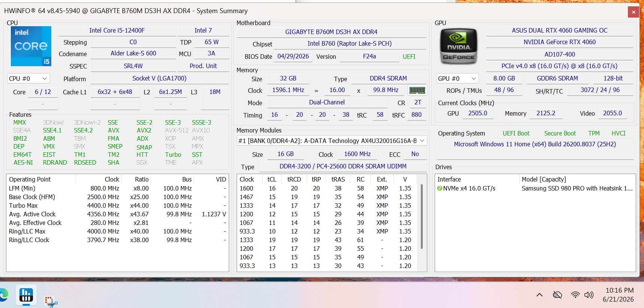Click the tRFC value 880

[416, 115]
